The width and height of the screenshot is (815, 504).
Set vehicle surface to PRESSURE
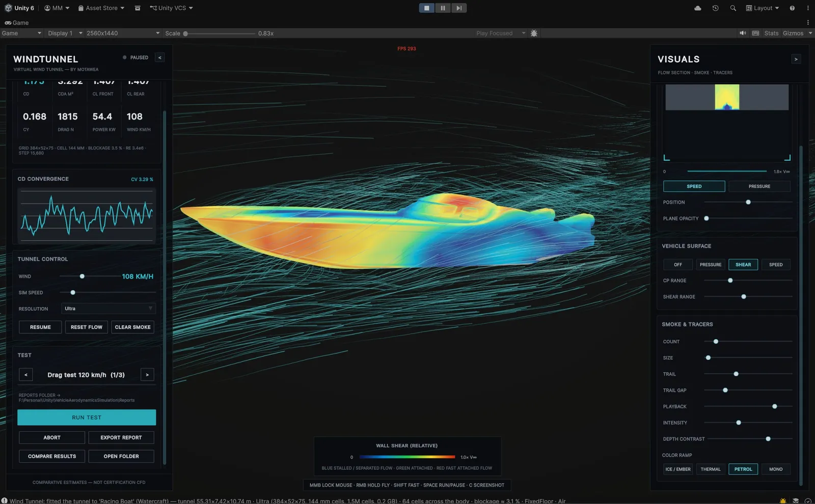pyautogui.click(x=711, y=265)
